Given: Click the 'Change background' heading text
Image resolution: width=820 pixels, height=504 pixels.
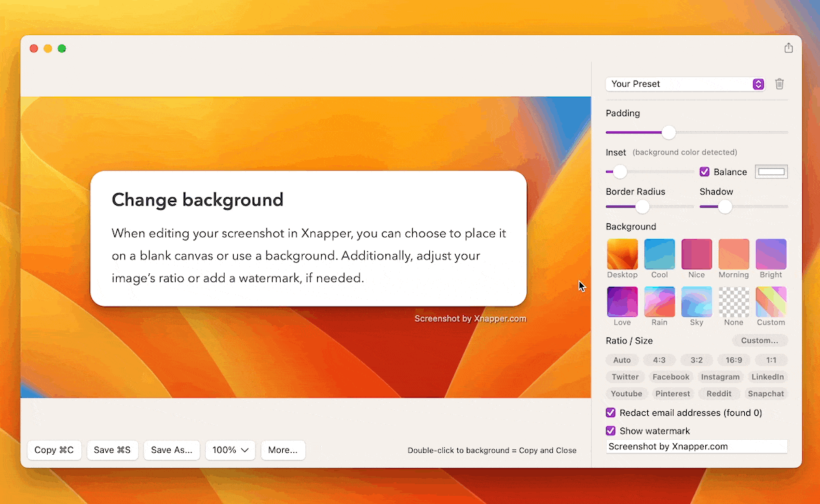Looking at the screenshot, I should point(197,200).
